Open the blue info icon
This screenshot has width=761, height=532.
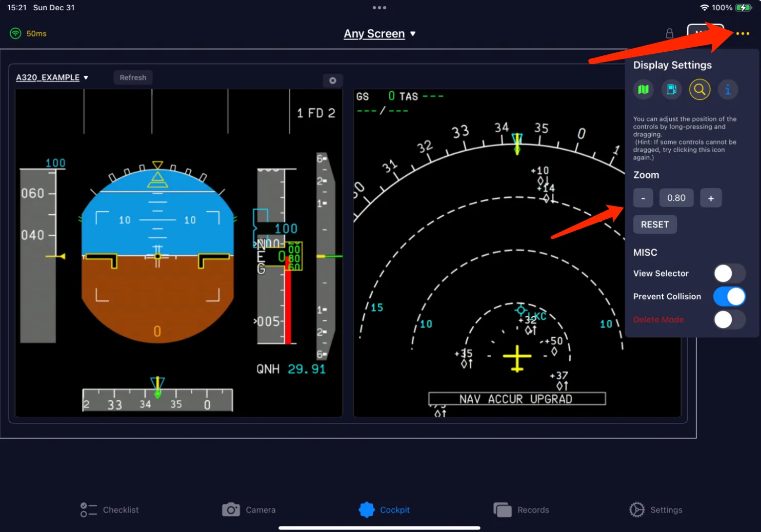pos(727,90)
